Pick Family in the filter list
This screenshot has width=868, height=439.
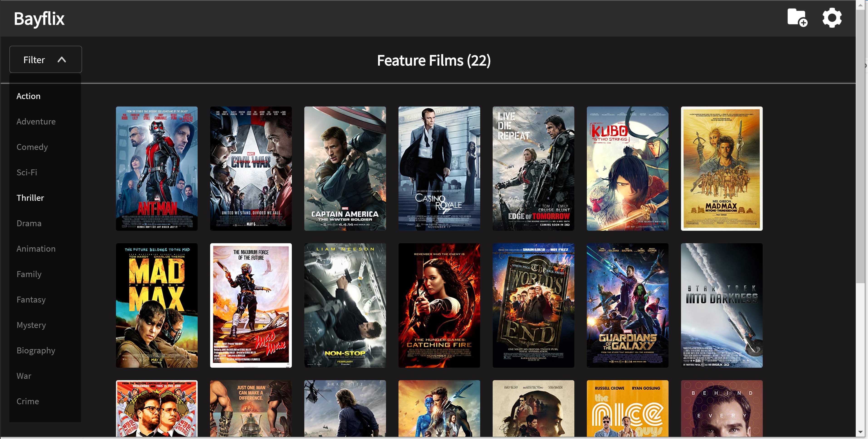point(29,274)
